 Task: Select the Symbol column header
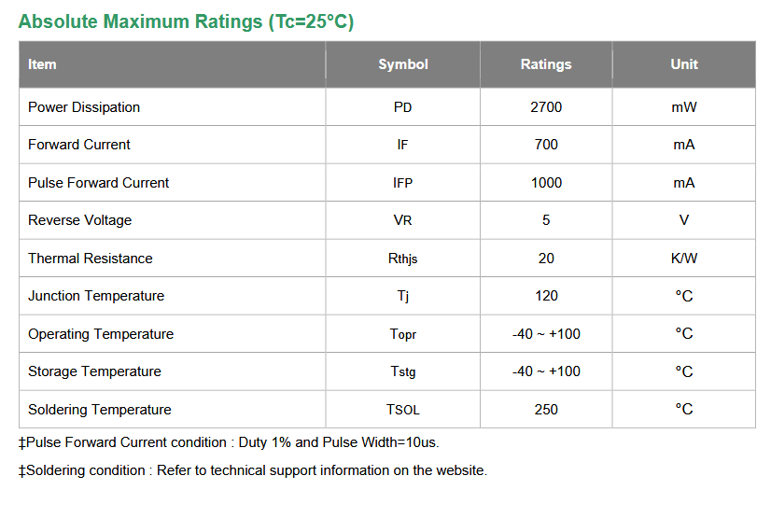pos(402,64)
